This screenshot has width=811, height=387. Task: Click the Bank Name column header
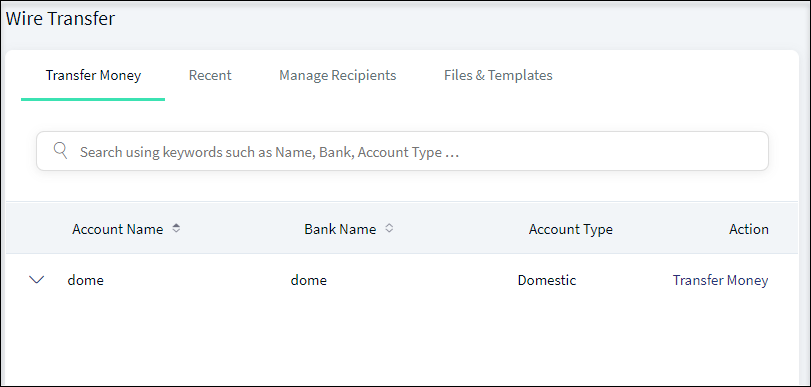pos(340,229)
